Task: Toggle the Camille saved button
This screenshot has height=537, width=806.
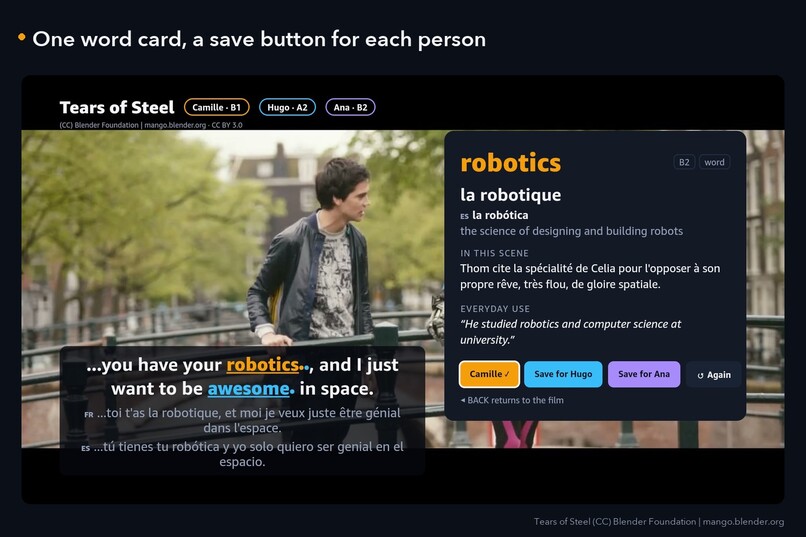Action: [489, 374]
